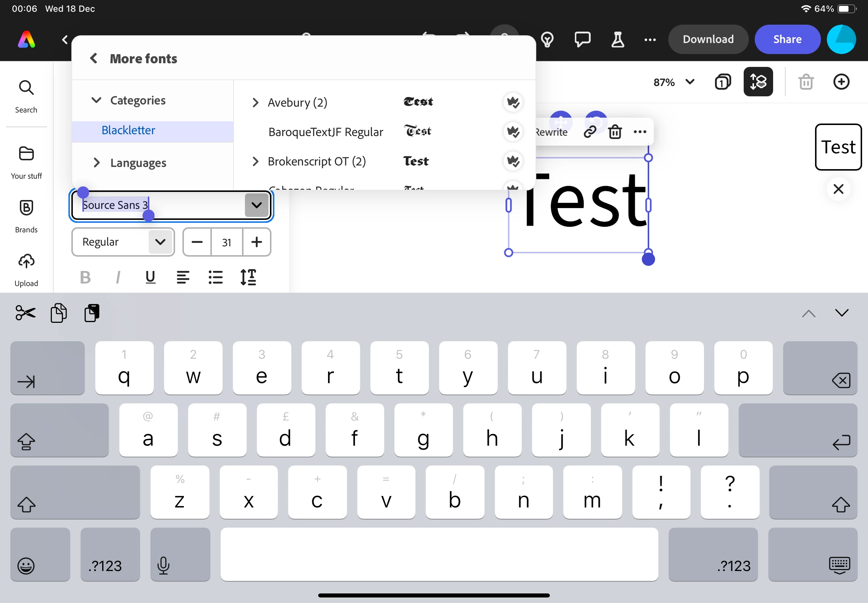Open Brands in left sidebar
Image resolution: width=868 pixels, height=603 pixels.
pyautogui.click(x=26, y=216)
